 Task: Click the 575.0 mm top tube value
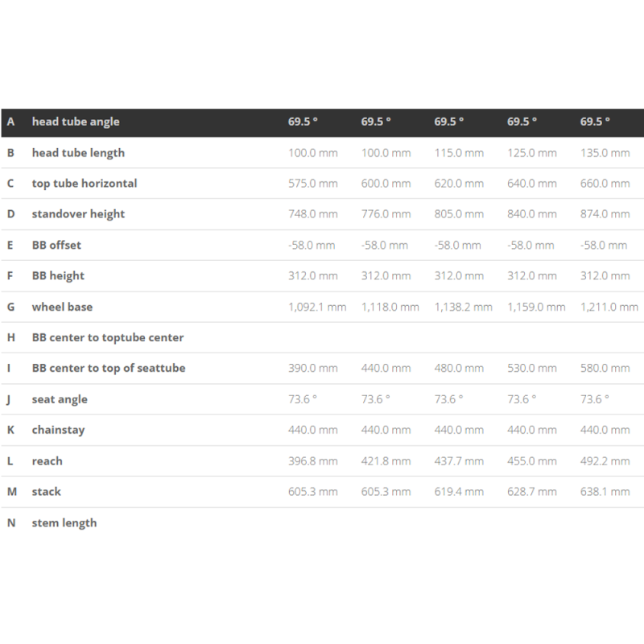313,183
